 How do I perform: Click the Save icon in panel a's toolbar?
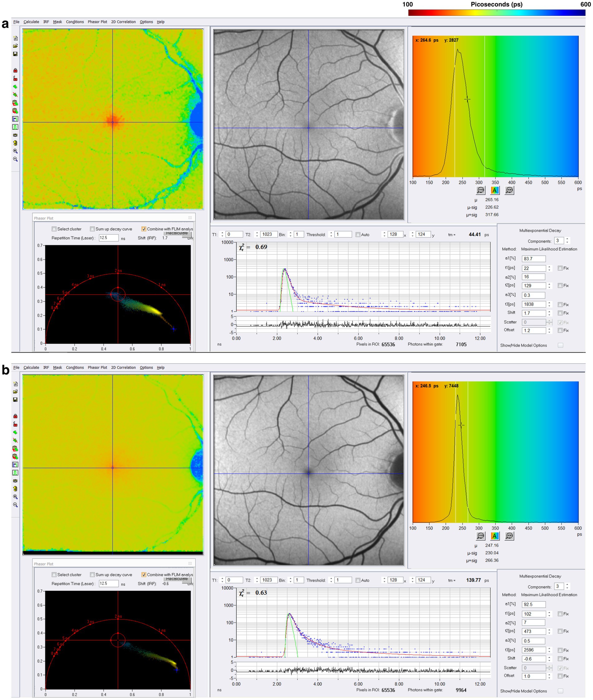16,54
